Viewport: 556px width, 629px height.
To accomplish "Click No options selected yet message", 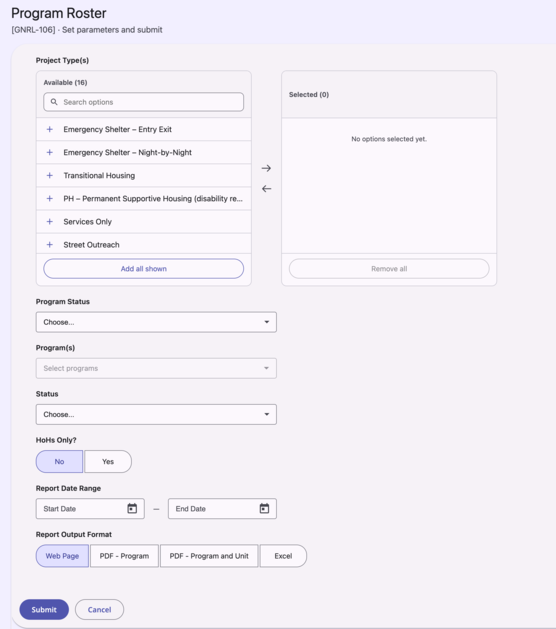I will click(x=389, y=139).
